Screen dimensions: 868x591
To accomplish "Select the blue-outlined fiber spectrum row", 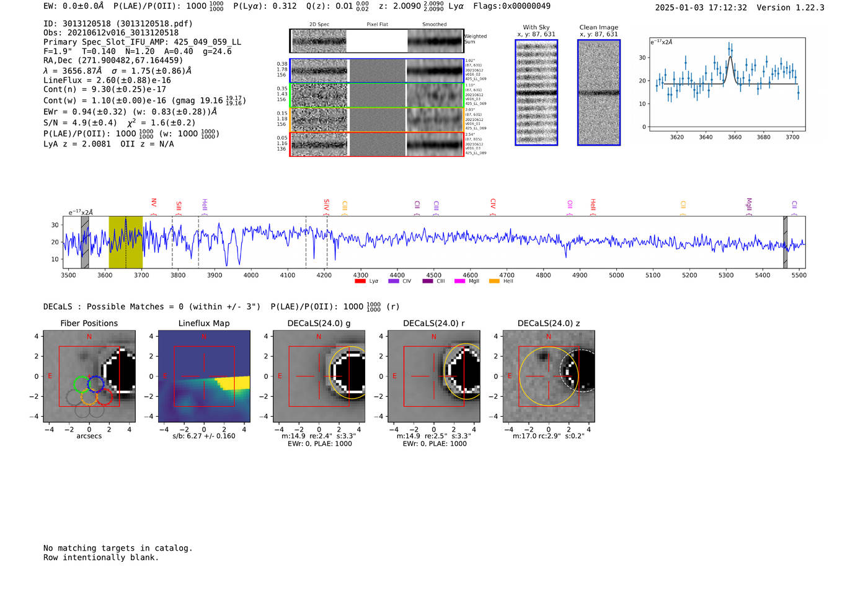I will click(377, 71).
